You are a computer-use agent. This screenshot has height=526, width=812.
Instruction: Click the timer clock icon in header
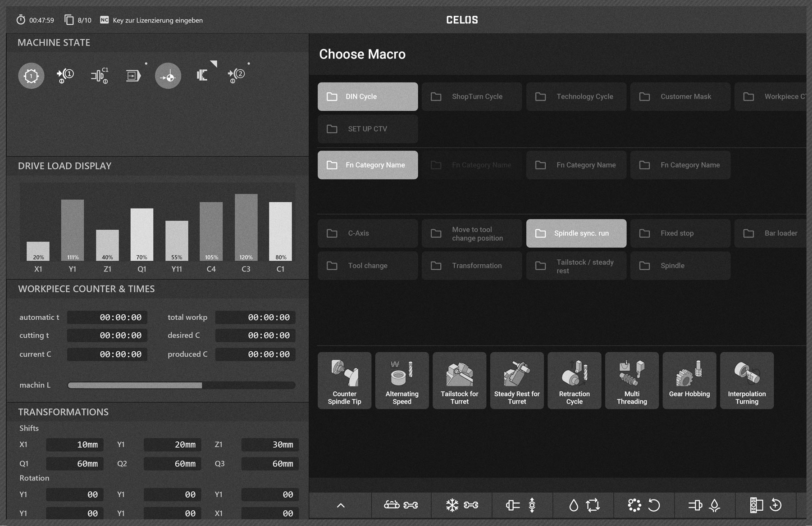[x=21, y=20]
